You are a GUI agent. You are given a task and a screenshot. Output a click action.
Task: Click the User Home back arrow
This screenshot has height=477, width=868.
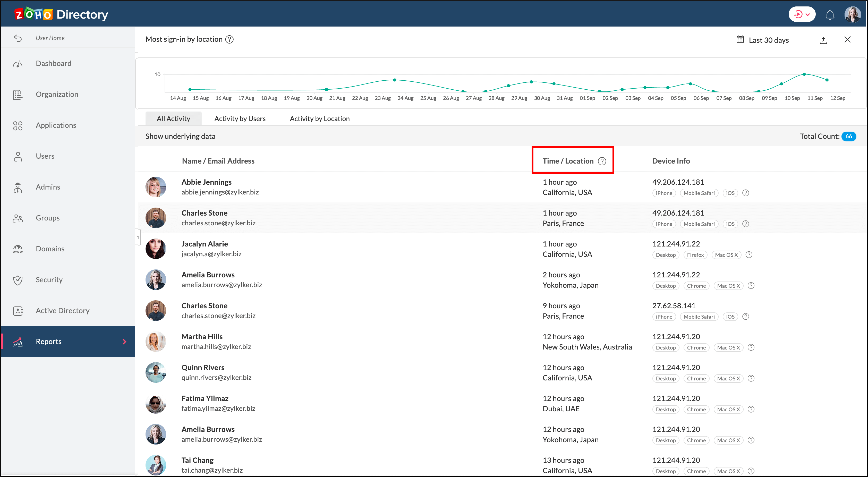tap(18, 38)
